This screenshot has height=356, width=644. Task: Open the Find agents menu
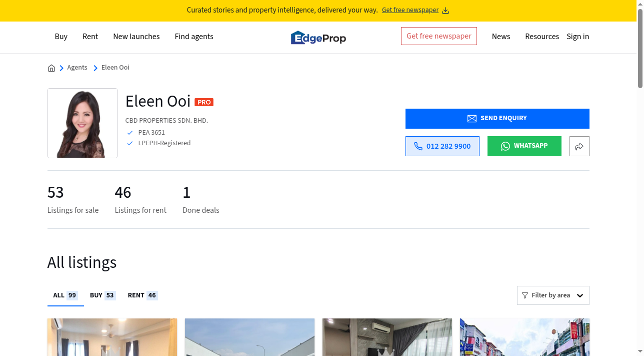pos(194,37)
